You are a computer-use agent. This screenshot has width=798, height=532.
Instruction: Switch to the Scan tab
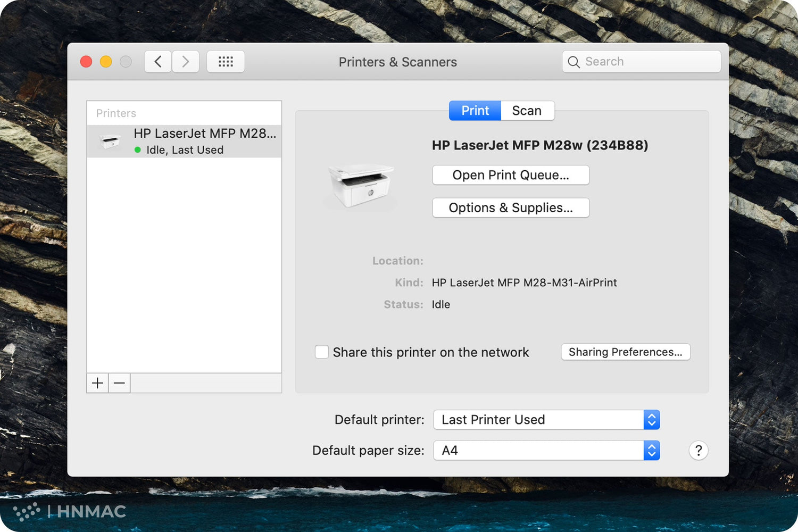pos(527,111)
